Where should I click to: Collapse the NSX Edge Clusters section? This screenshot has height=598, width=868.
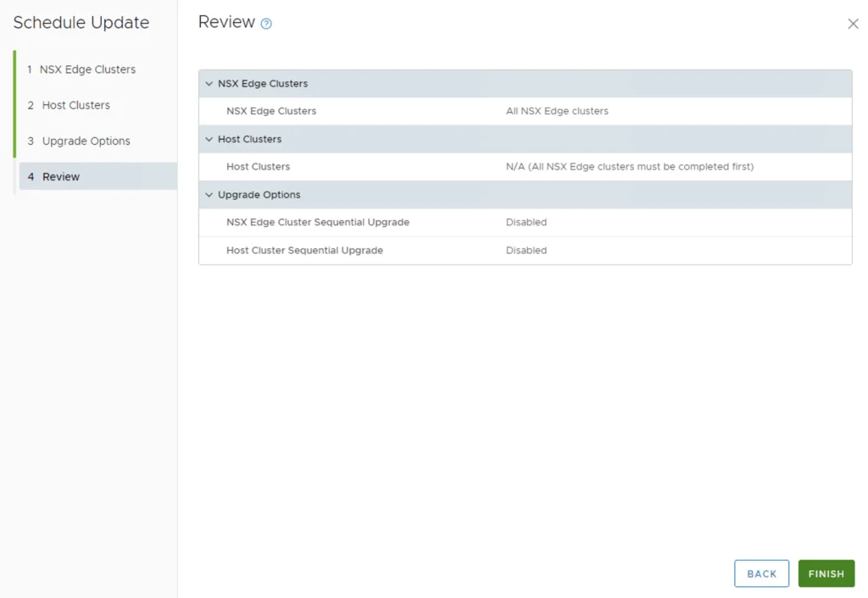(x=209, y=84)
